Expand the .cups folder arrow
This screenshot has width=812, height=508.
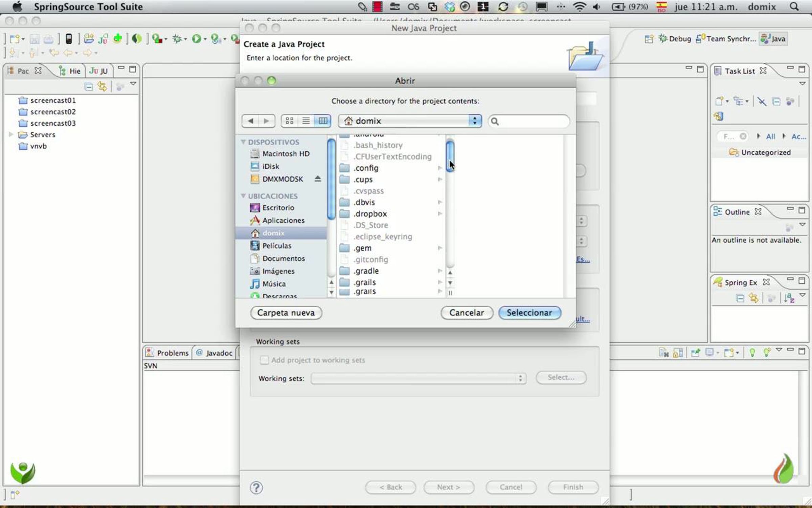pos(440,179)
